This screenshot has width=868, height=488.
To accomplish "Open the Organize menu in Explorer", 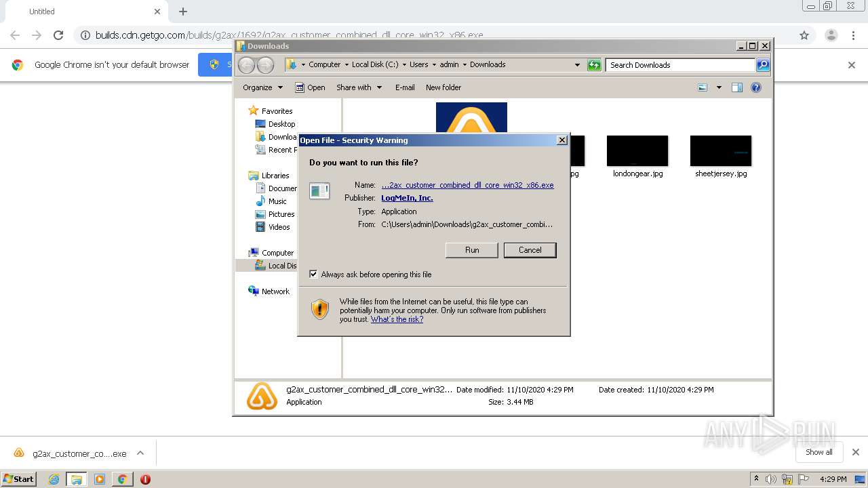I will [x=262, y=87].
